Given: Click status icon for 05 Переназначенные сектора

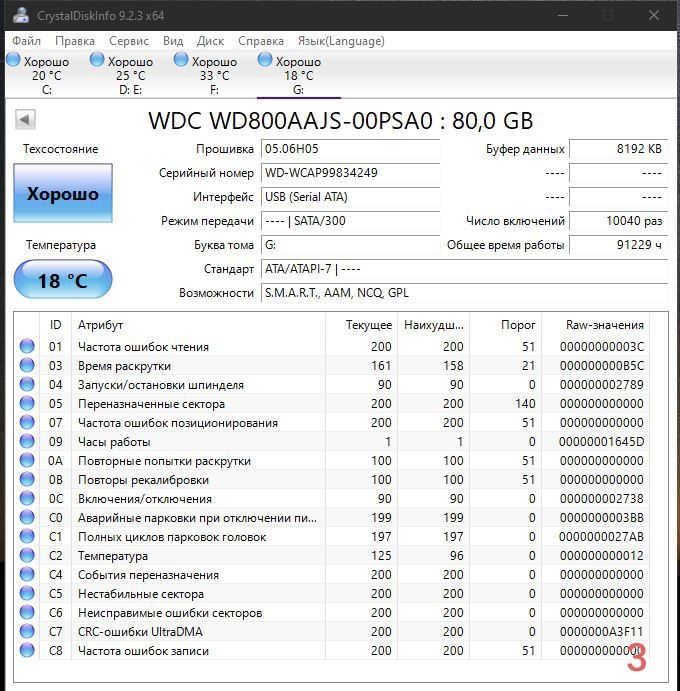Looking at the screenshot, I should pyautogui.click(x=27, y=403).
